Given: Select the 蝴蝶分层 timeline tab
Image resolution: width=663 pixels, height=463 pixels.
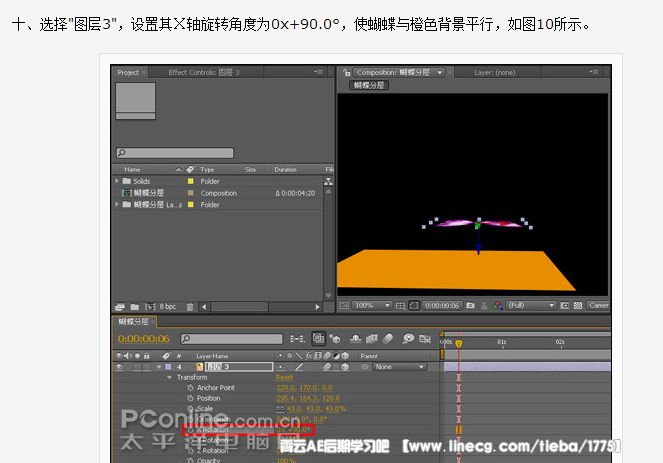Looking at the screenshot, I should pyautogui.click(x=133, y=322).
